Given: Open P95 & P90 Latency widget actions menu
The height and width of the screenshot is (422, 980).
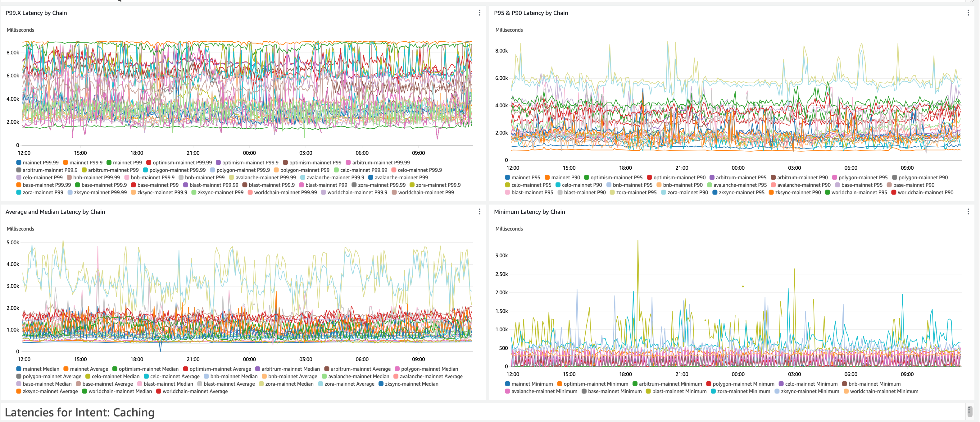Looking at the screenshot, I should tap(968, 13).
